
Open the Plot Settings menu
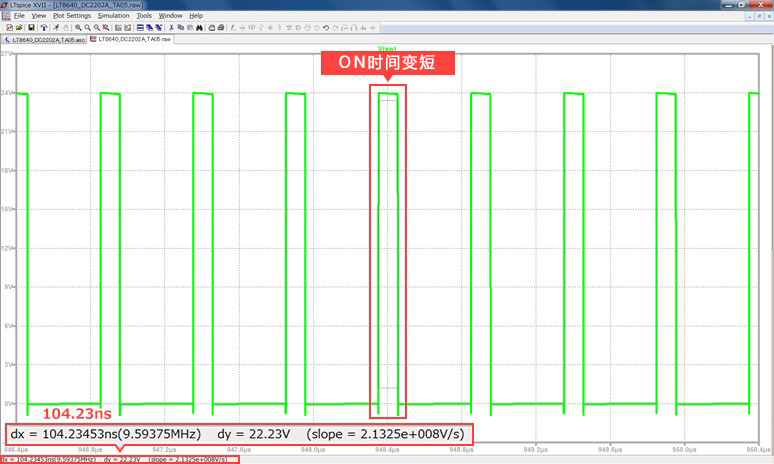71,16
